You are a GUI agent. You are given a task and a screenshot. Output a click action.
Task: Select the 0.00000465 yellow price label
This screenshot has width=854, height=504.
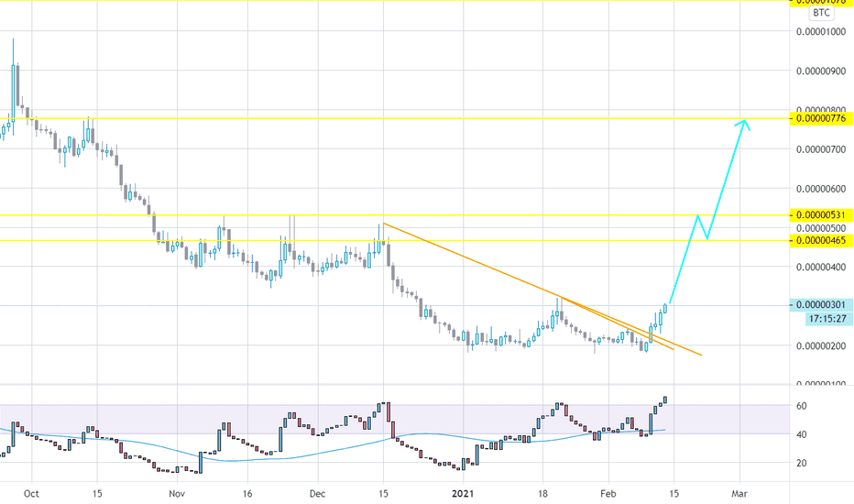[x=821, y=240]
